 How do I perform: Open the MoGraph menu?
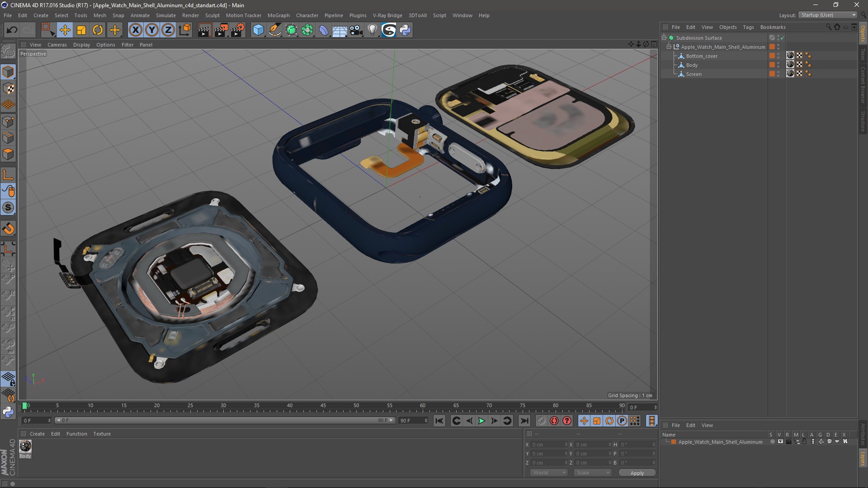tap(278, 15)
